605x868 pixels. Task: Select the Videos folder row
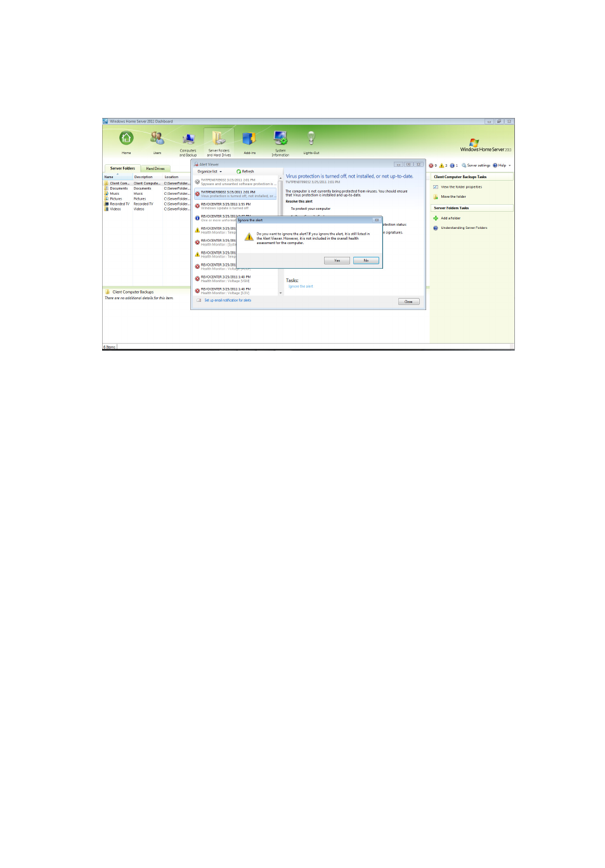click(x=147, y=209)
